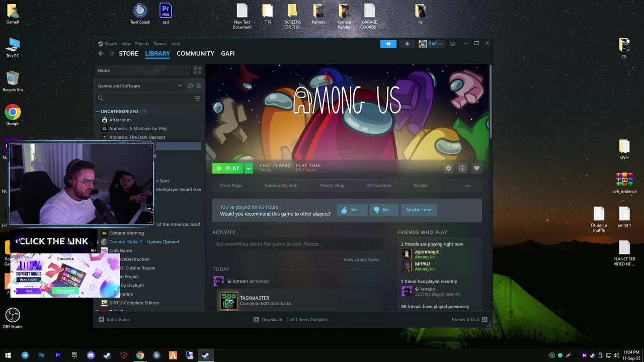Click the Steam announcements megaphone icon
Viewport: 644px width, 362px height.
pos(388,44)
